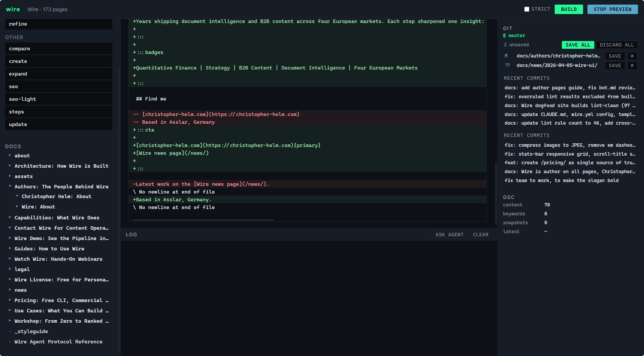
Task: Click STOP PREVIEW
Action: tap(612, 9)
